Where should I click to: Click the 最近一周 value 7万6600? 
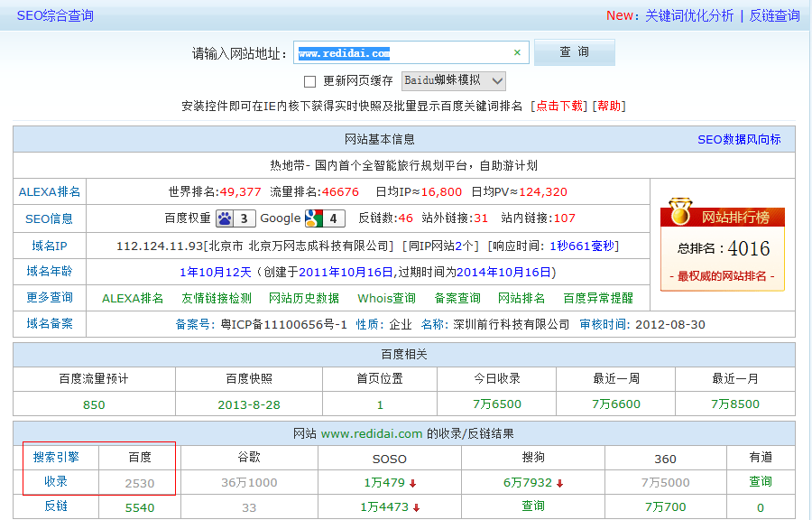tap(616, 404)
